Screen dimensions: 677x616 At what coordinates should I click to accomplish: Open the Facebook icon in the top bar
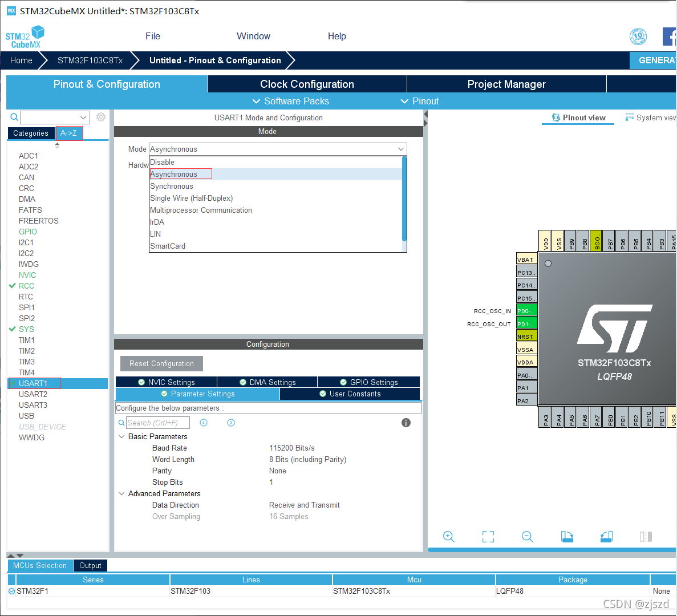(x=669, y=37)
